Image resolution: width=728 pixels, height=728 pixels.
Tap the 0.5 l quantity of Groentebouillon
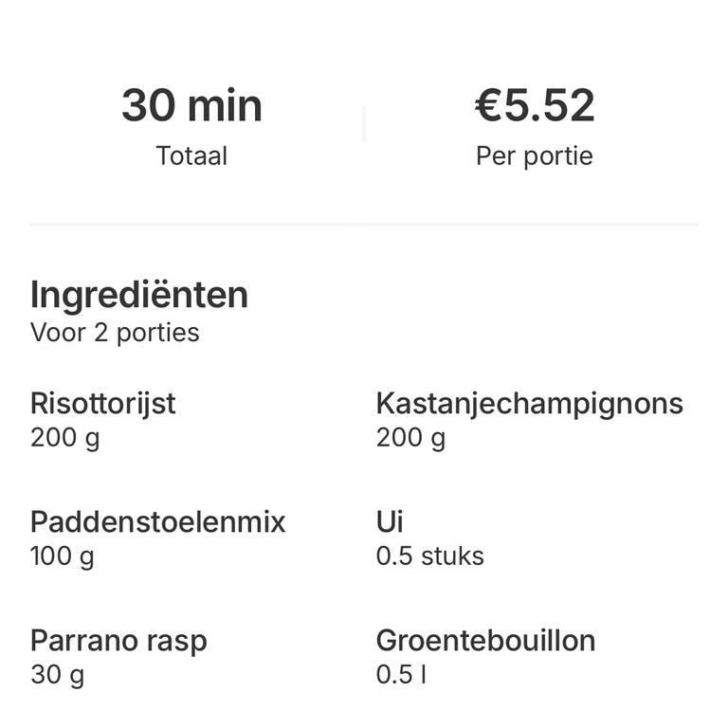[401, 675]
